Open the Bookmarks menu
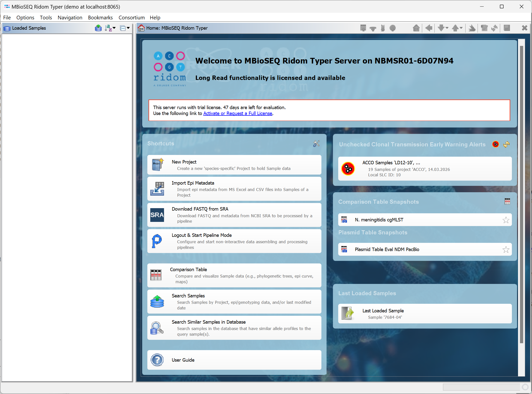Screen dimensions: 532x394 click(x=100, y=18)
